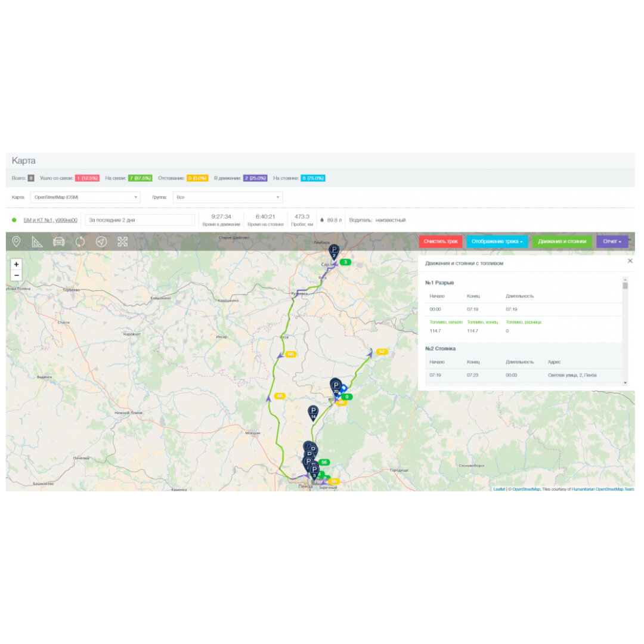This screenshot has width=644, height=644.
Task: Click the №1 Разрыв section heading
Action: (x=439, y=283)
